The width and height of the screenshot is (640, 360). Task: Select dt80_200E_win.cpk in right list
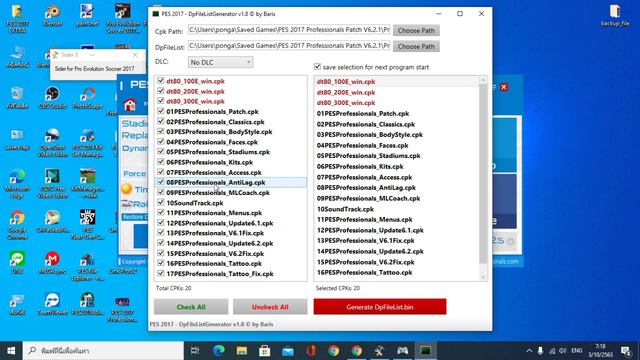[346, 92]
